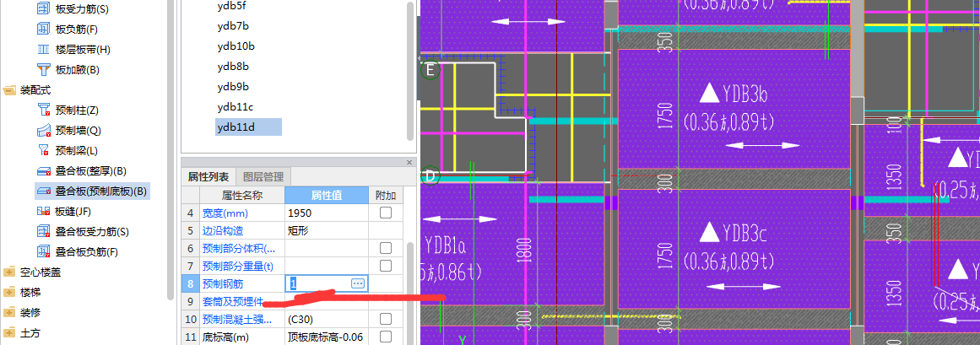
Task: Toggle the 附加 checkbox for 底标高(m)
Action: (386, 337)
